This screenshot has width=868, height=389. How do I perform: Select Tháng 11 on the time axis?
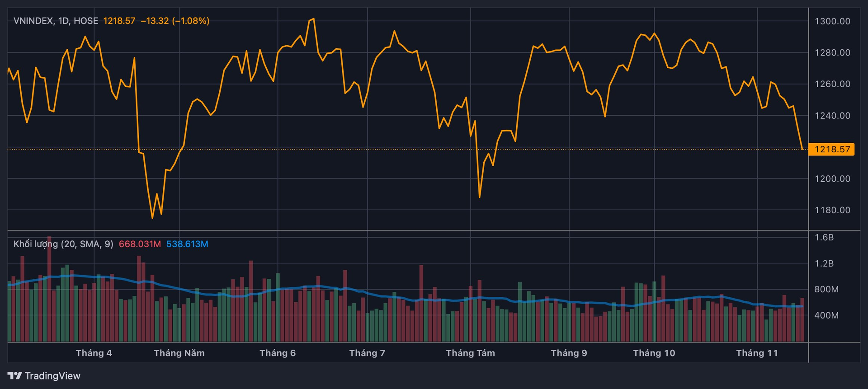757,353
